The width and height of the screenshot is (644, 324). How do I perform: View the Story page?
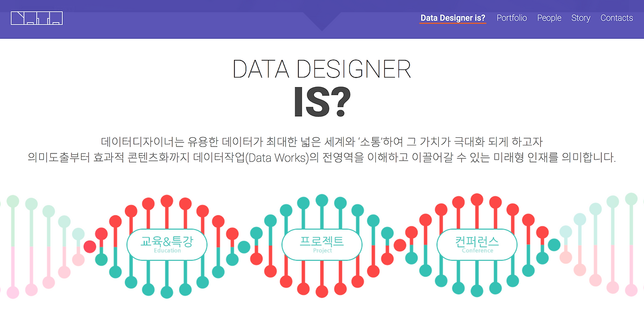tap(581, 18)
